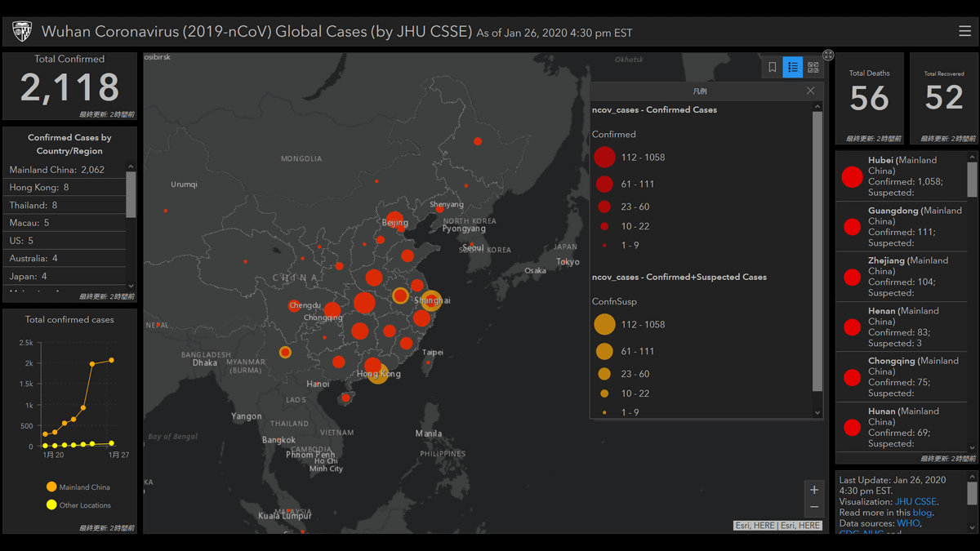
Task: Select Mainland China: 2,062 row
Action: (x=65, y=170)
